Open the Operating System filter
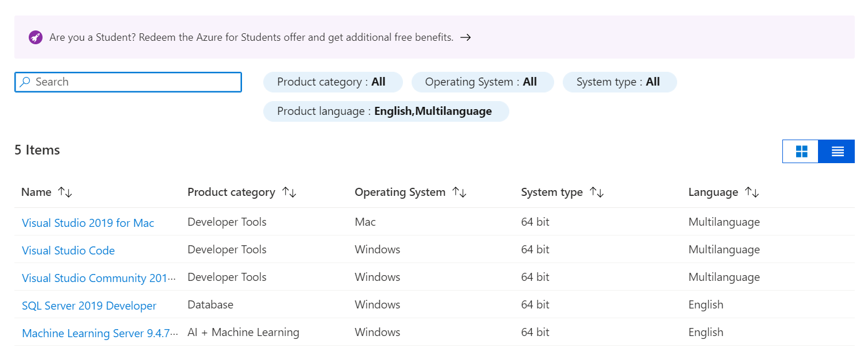The image size is (868, 359). coord(482,82)
